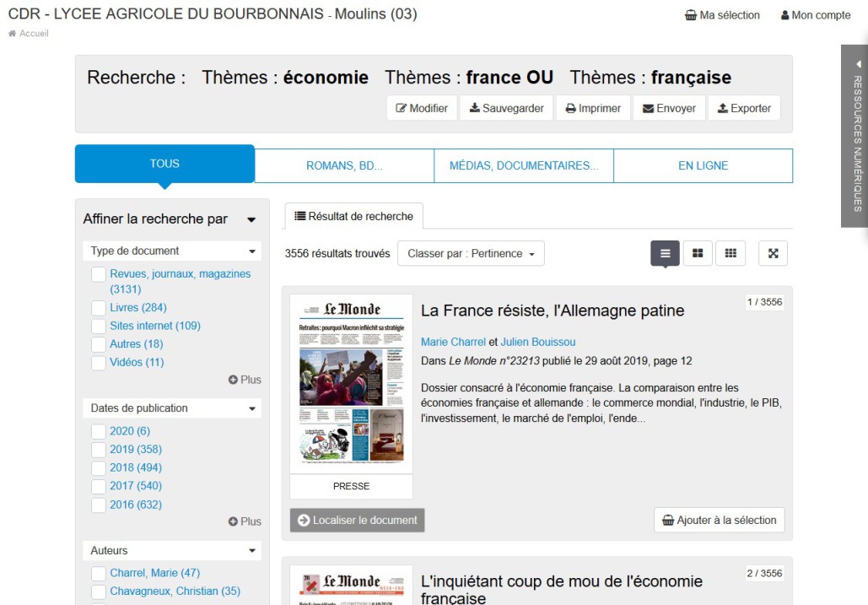Switch to small thumbnails grid view
The image size is (868, 605).
pos(731,253)
